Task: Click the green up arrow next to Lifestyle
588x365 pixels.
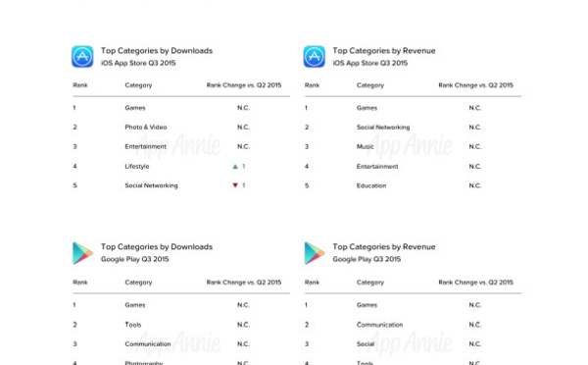Action: 235,167
